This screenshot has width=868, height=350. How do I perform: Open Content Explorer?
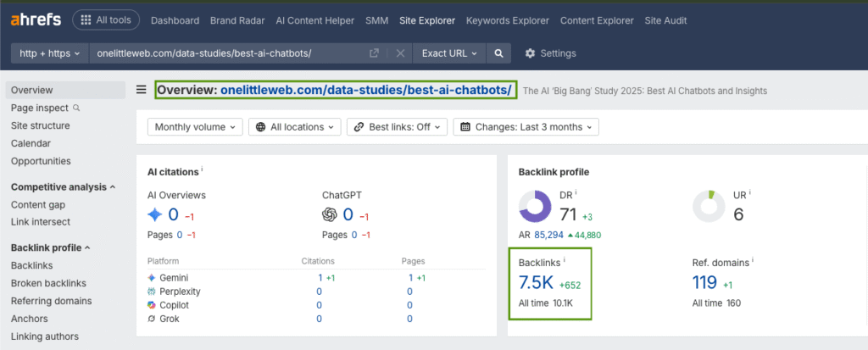597,20
